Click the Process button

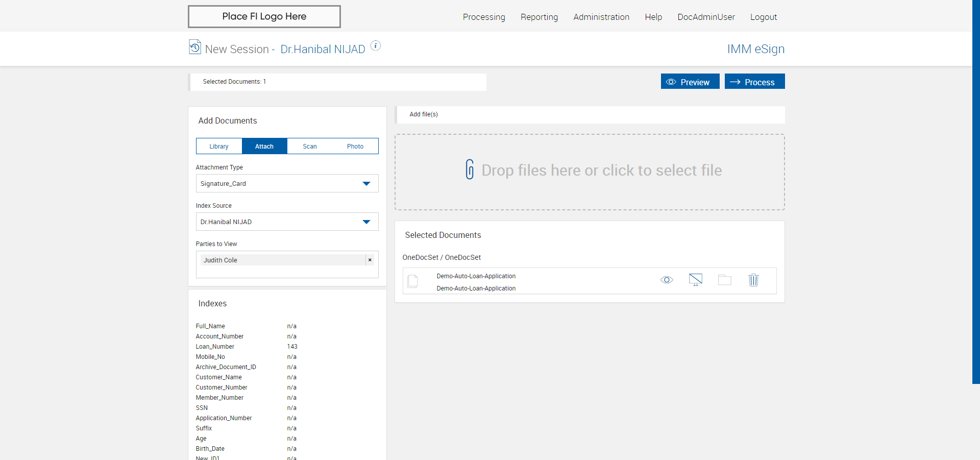tap(754, 82)
